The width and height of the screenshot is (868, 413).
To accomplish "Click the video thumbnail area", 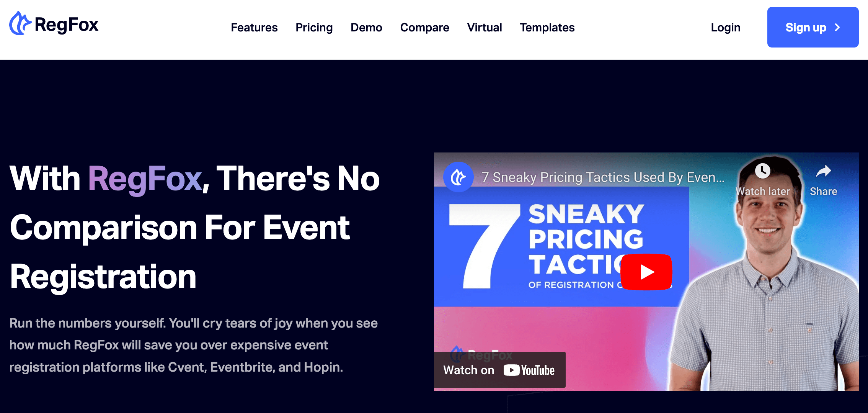I will coord(647,272).
